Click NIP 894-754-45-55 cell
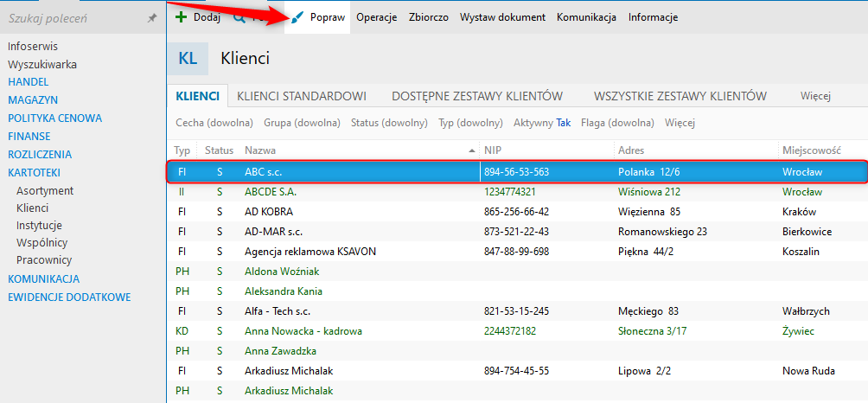The height and width of the screenshot is (403, 868). pos(516,371)
